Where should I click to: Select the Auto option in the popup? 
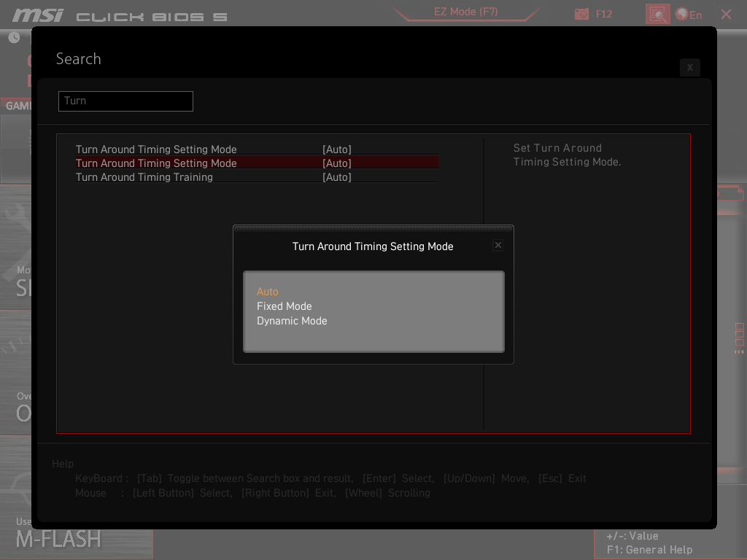(267, 292)
